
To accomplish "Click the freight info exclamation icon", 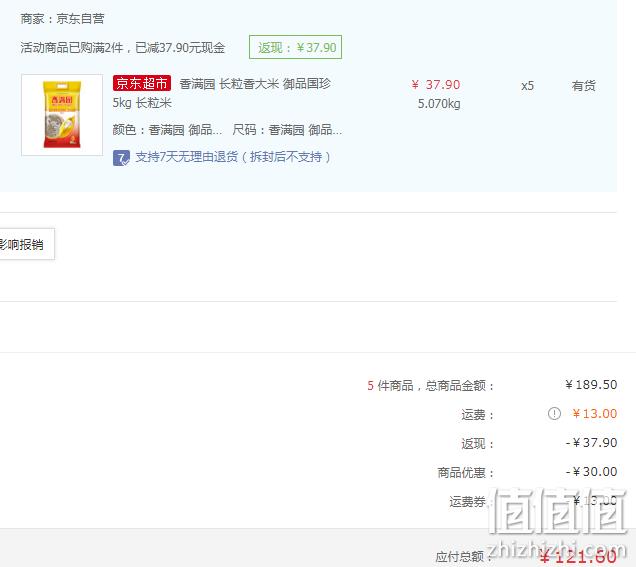I will pyautogui.click(x=554, y=413).
